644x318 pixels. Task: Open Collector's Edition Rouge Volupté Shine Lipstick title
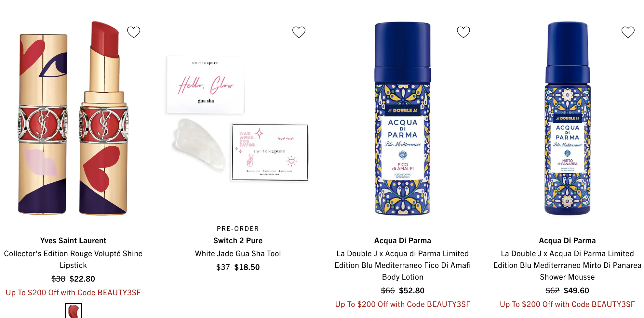[x=73, y=259]
